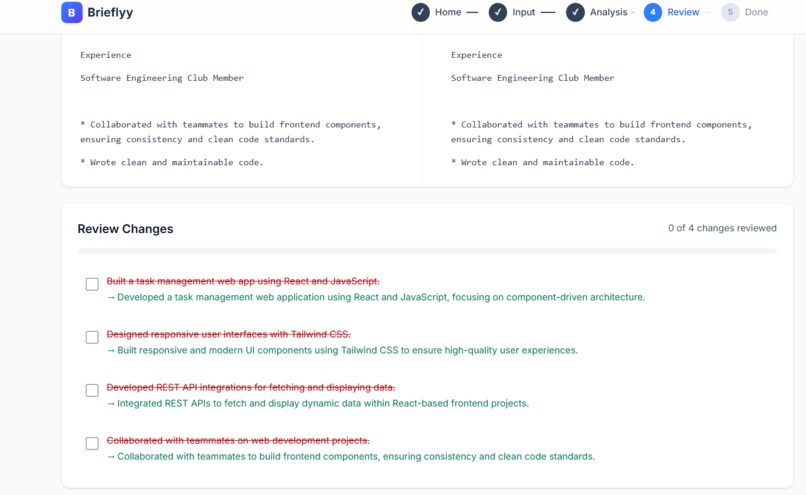806x495 pixels.
Task: Check the task management web app change
Action: pos(92,284)
